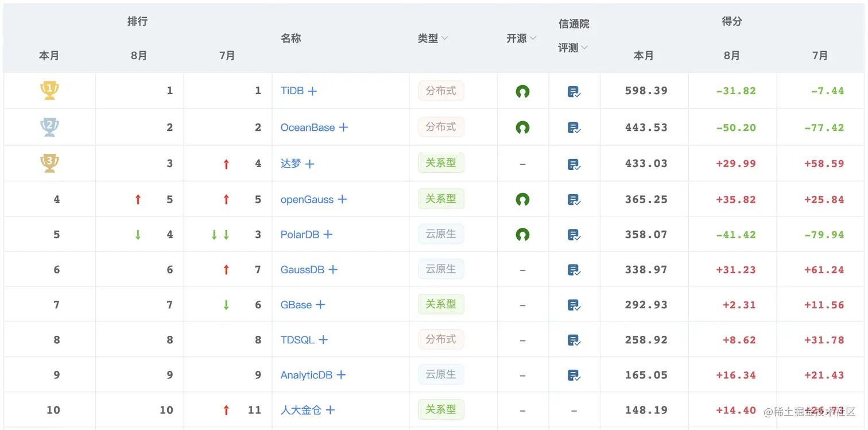Click the score change +58.59
Image resolution: width=868 pixels, height=430 pixels.
(x=824, y=164)
